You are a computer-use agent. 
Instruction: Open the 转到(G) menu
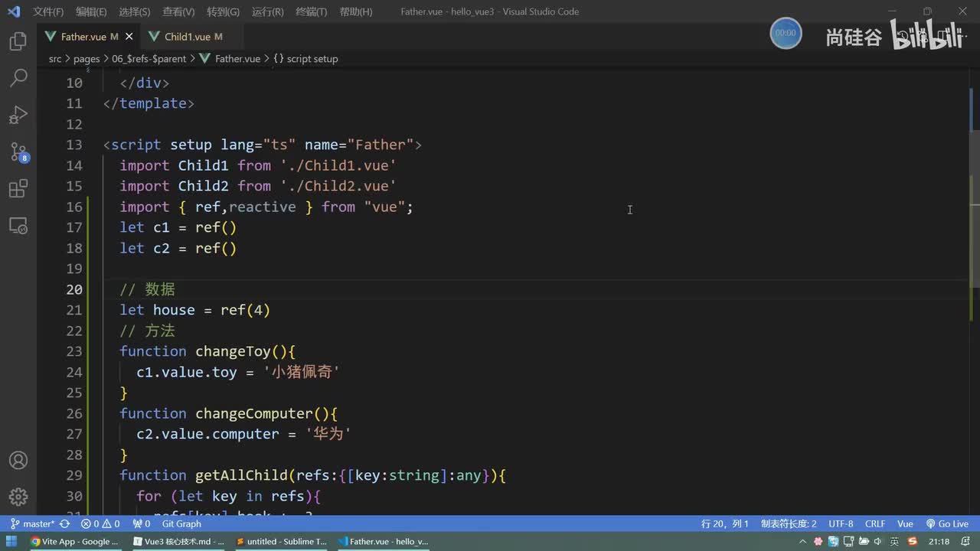[x=223, y=11]
